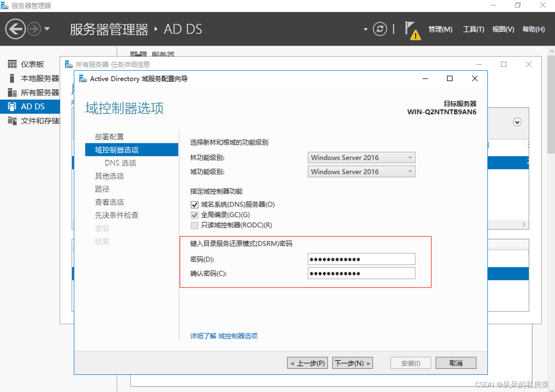Open notifications flag with warning
The image size is (555, 392).
(412, 31)
